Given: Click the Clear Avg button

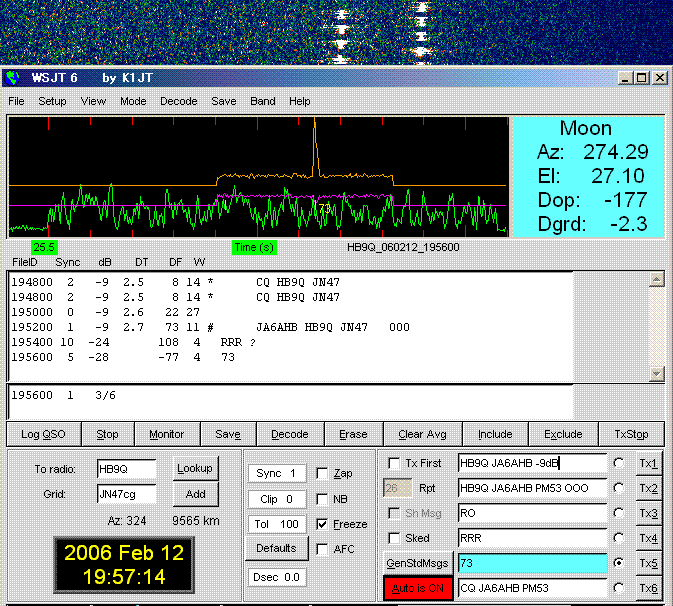Looking at the screenshot, I should click(424, 434).
